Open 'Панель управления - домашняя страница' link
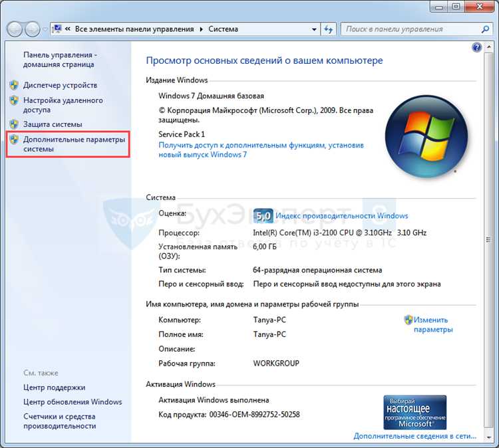The height and width of the screenshot is (448, 499). (60, 59)
